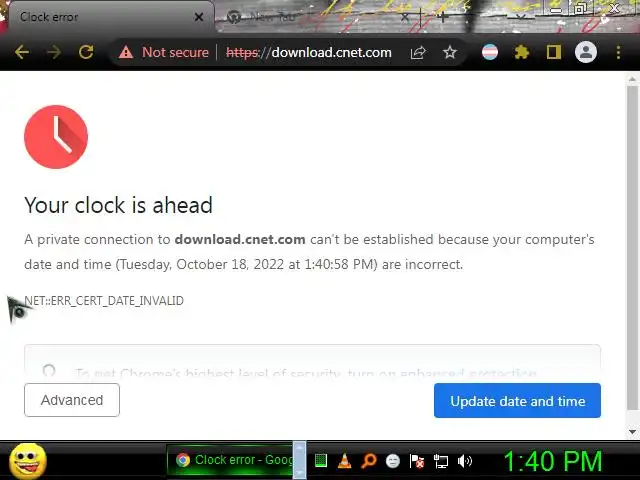The width and height of the screenshot is (640, 480).
Task: Open Chrome's three-dot menu
Action: [x=618, y=52]
